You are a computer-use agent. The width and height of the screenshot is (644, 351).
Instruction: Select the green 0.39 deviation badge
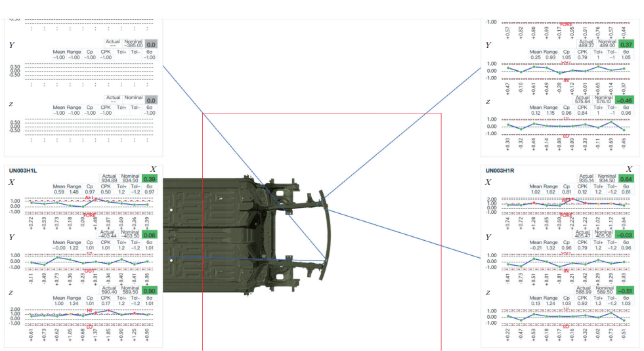pos(150,179)
